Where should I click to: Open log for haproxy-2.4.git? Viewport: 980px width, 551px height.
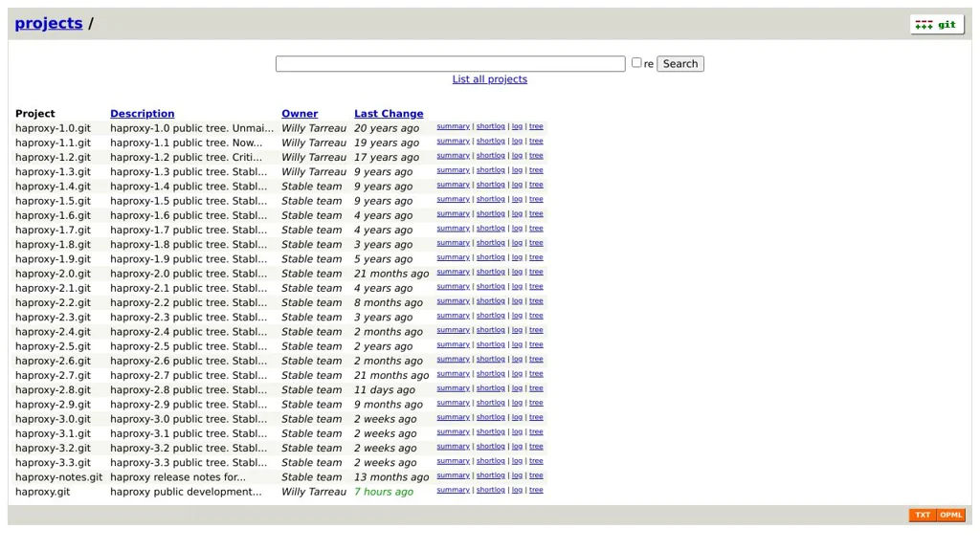[517, 330]
